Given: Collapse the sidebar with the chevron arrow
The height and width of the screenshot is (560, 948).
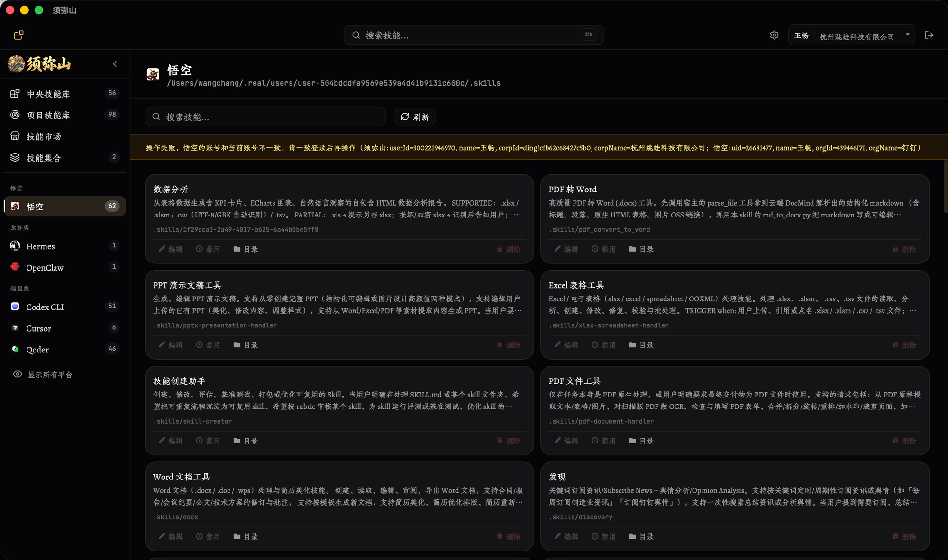Looking at the screenshot, I should pyautogui.click(x=115, y=64).
